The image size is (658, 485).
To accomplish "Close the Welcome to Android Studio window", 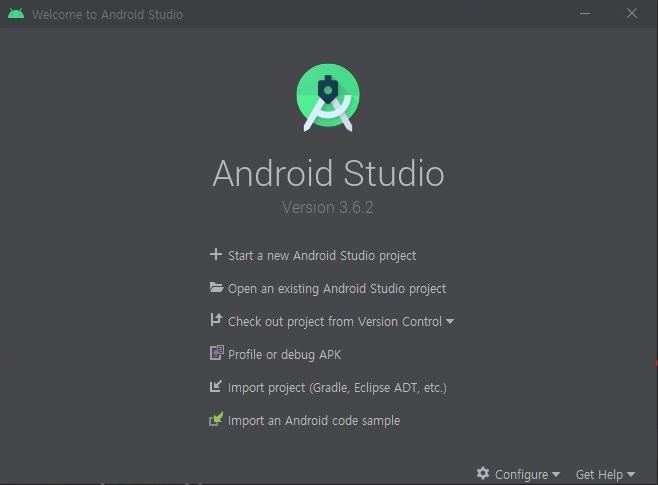I will [632, 13].
